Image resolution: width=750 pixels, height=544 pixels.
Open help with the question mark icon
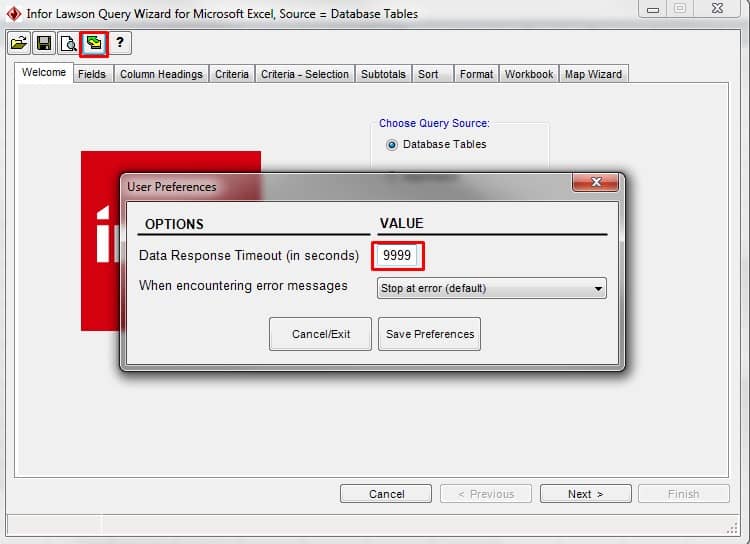point(120,44)
